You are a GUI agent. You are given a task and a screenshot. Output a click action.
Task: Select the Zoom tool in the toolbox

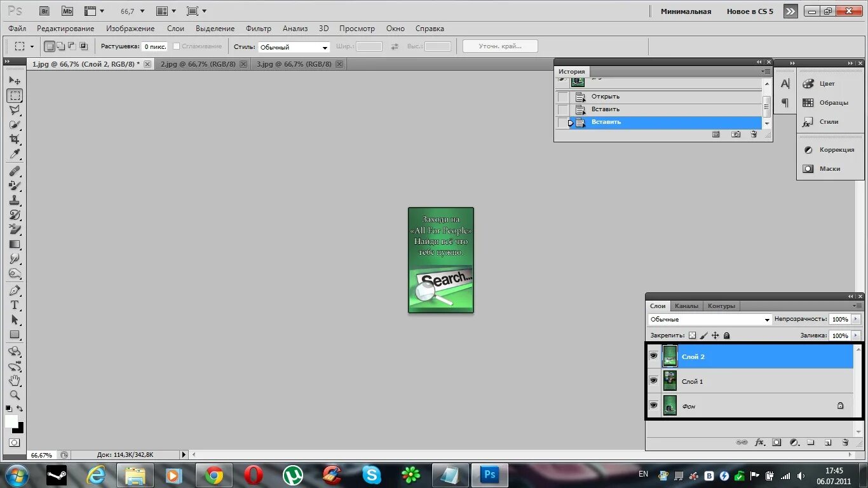15,395
